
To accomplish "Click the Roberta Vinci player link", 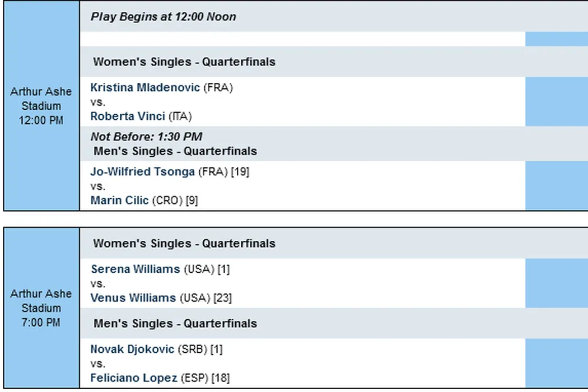I will pyautogui.click(x=128, y=116).
